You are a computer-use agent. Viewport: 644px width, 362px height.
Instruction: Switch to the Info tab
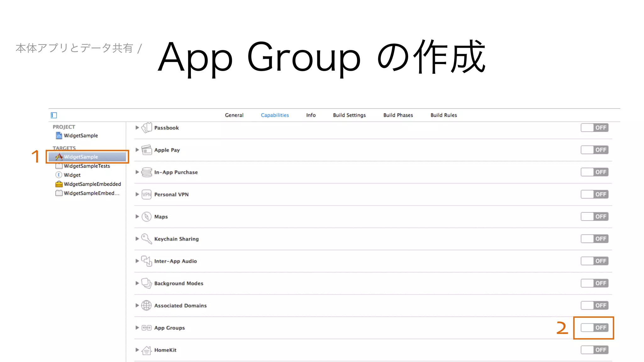311,115
